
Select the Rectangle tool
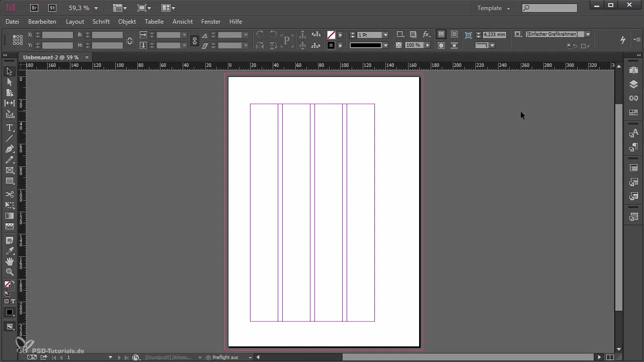coord(10,181)
